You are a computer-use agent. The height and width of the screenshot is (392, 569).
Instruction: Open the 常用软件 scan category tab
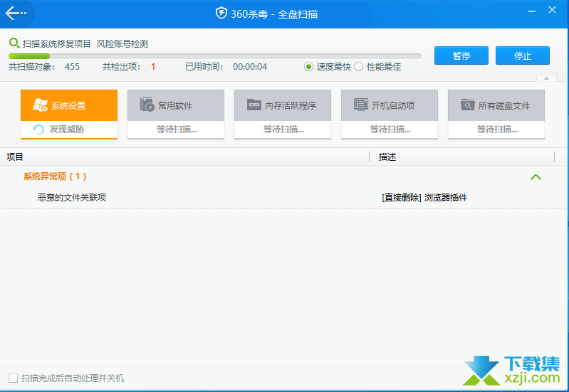[176, 115]
